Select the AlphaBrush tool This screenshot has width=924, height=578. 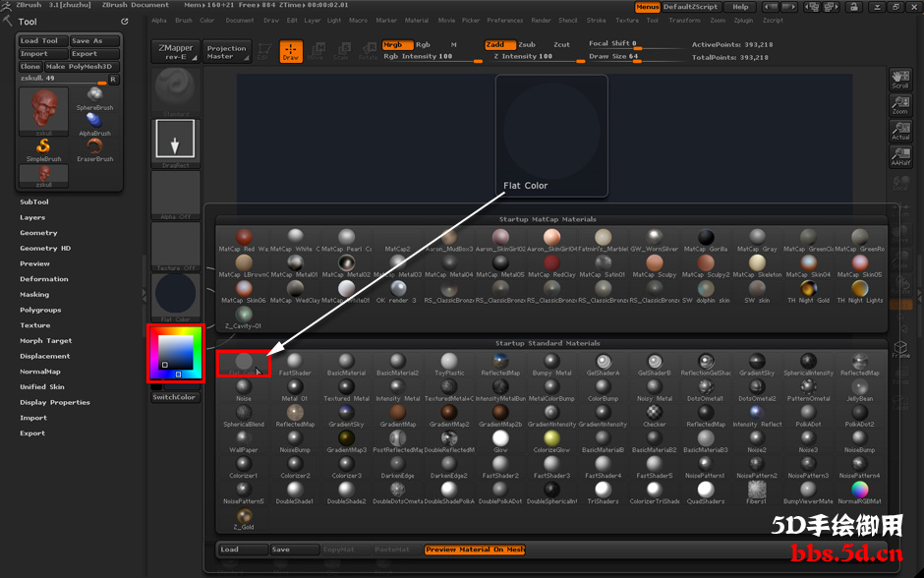[95, 124]
